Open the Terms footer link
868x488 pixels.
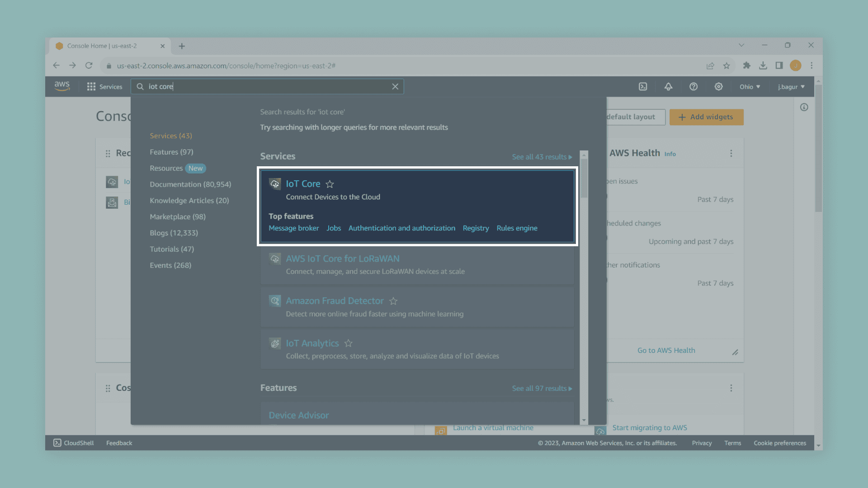732,443
